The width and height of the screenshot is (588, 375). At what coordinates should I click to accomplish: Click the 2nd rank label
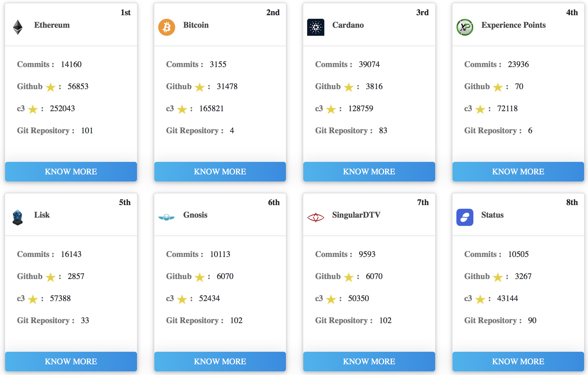coord(273,13)
